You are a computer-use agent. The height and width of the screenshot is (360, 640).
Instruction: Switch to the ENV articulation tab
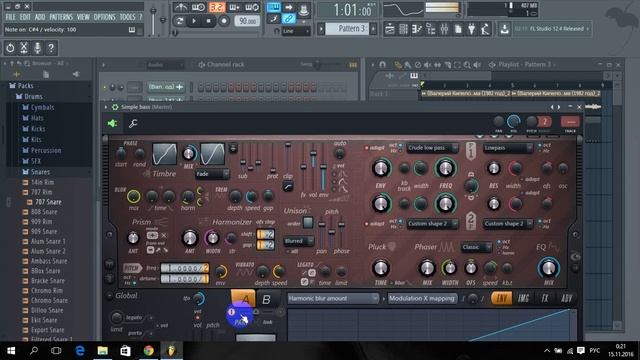tap(501, 298)
